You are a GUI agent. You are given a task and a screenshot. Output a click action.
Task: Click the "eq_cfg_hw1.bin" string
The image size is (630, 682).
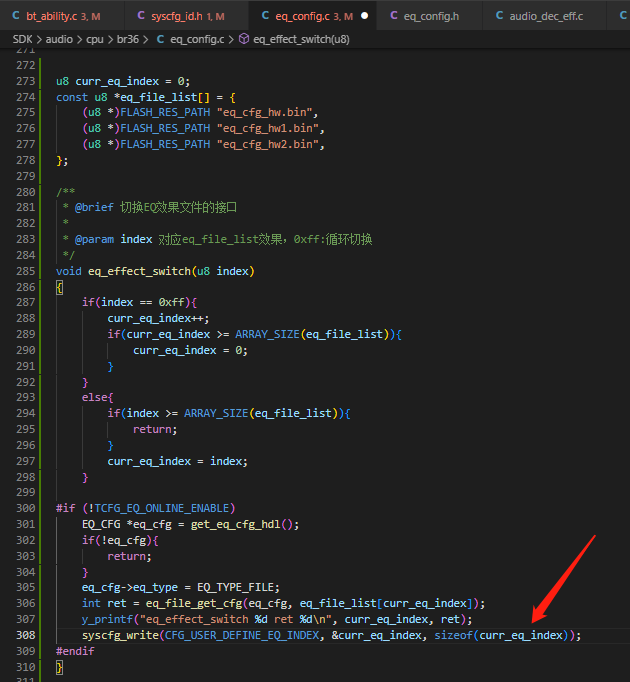268,129
